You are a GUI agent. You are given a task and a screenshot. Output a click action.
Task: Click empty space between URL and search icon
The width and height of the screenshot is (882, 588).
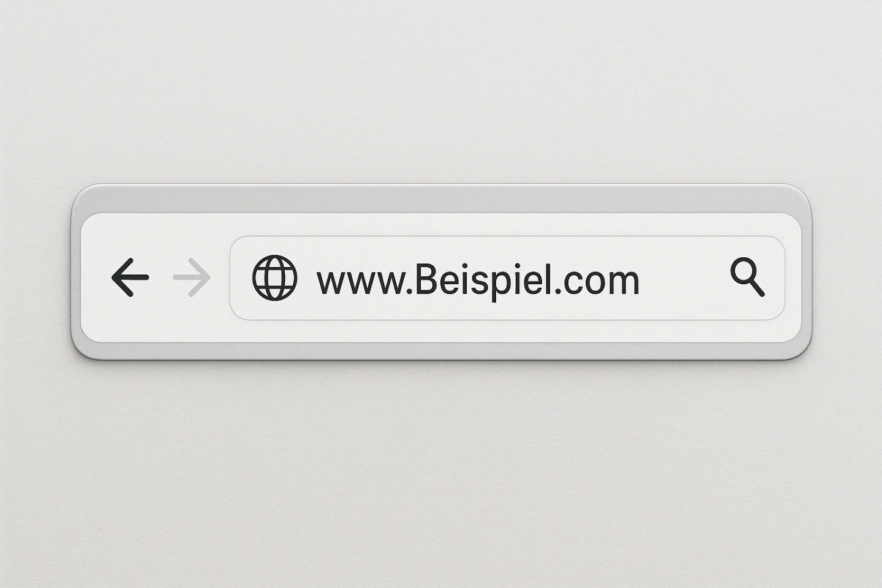point(685,277)
